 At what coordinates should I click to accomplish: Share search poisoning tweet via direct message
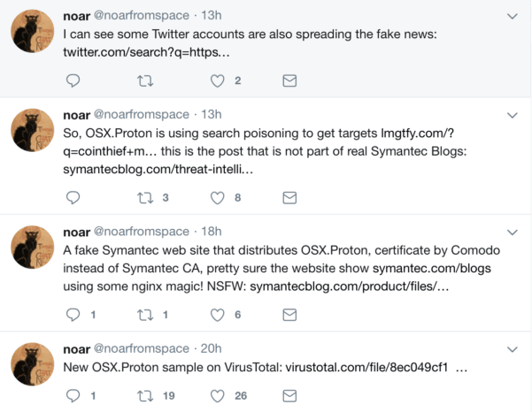tap(289, 197)
